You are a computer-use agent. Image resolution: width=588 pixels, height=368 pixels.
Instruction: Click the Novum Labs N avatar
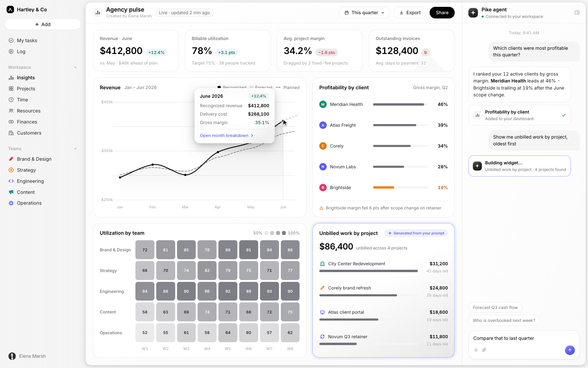point(323,167)
